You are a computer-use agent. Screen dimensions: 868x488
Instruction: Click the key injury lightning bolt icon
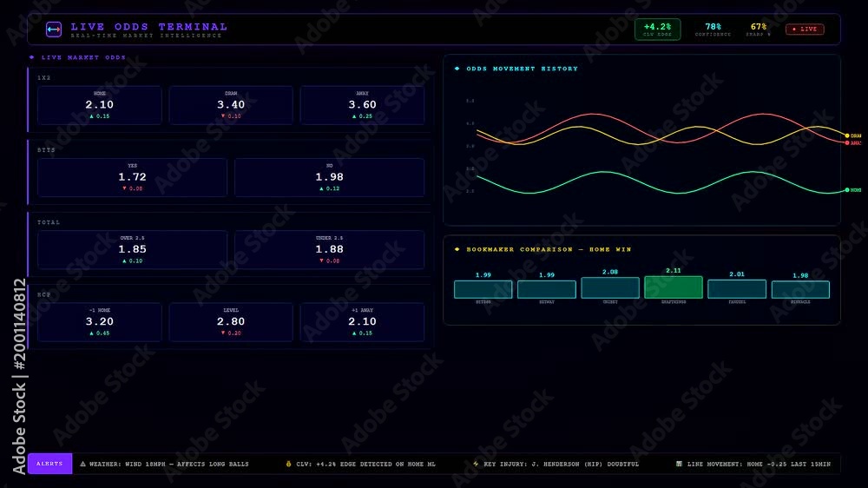[x=476, y=465]
